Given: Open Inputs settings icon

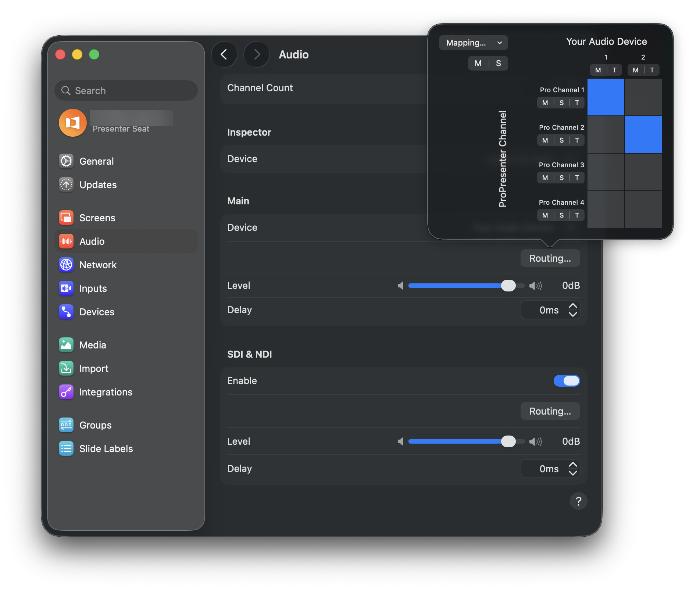Looking at the screenshot, I should coord(66,288).
